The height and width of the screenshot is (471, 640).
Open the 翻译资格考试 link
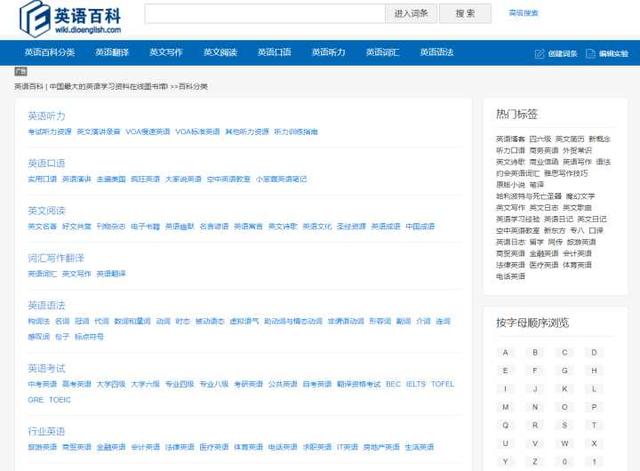(x=359, y=384)
